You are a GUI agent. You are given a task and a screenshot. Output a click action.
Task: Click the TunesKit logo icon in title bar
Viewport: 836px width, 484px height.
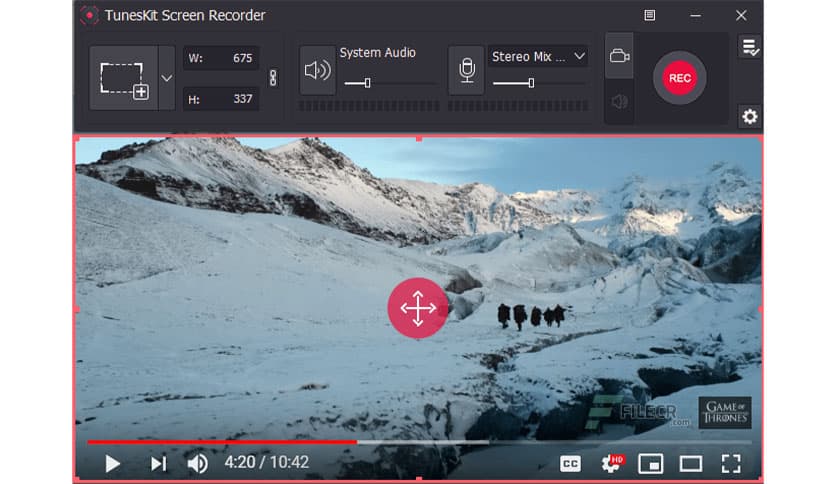[x=89, y=15]
